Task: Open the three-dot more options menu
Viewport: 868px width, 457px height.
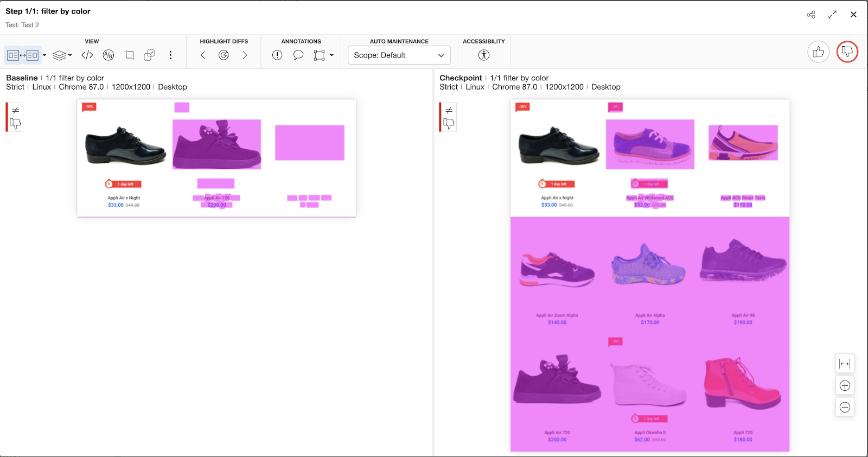Action: 170,55
